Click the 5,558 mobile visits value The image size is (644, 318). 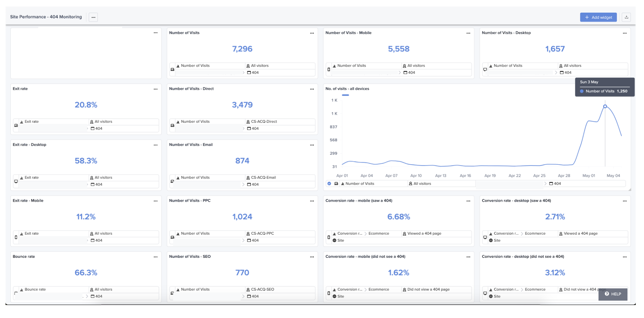pos(399,49)
